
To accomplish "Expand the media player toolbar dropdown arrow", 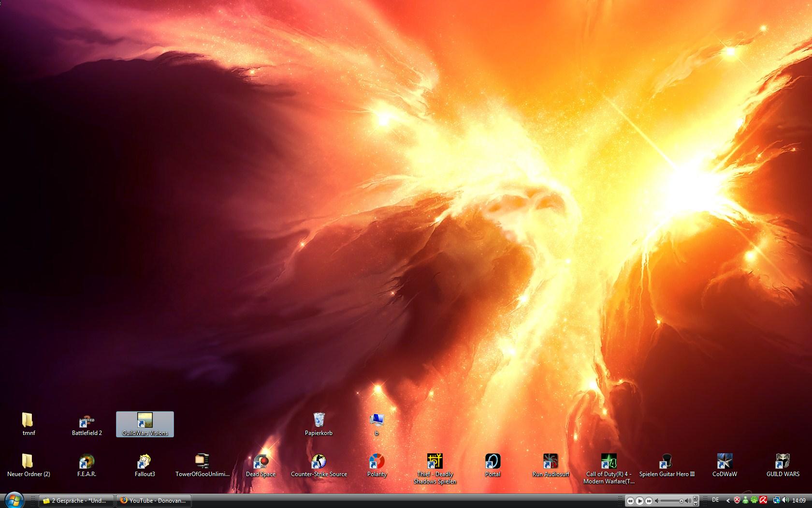I will coord(696,503).
